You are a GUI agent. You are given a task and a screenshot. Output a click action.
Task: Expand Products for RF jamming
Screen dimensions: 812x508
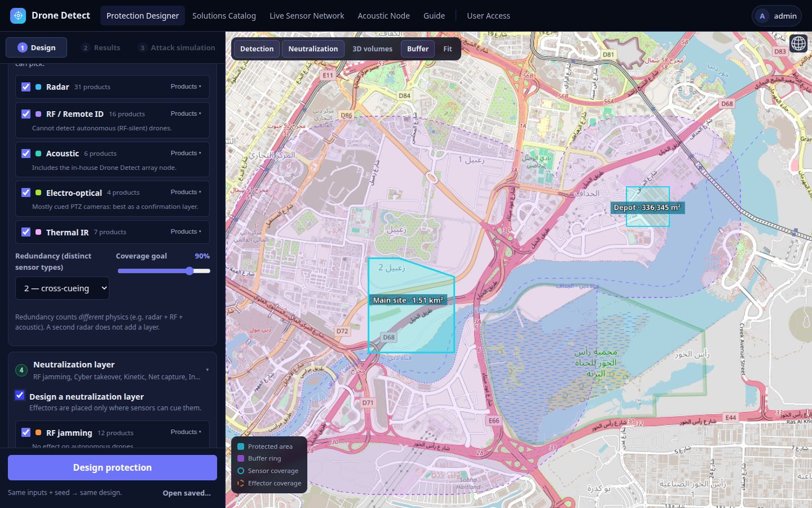(x=186, y=432)
